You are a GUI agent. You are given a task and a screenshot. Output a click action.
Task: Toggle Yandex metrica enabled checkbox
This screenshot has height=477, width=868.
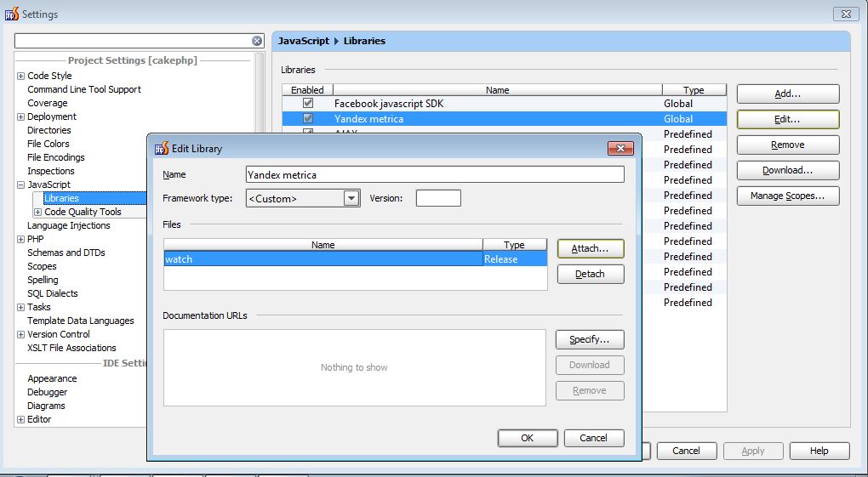(x=308, y=118)
